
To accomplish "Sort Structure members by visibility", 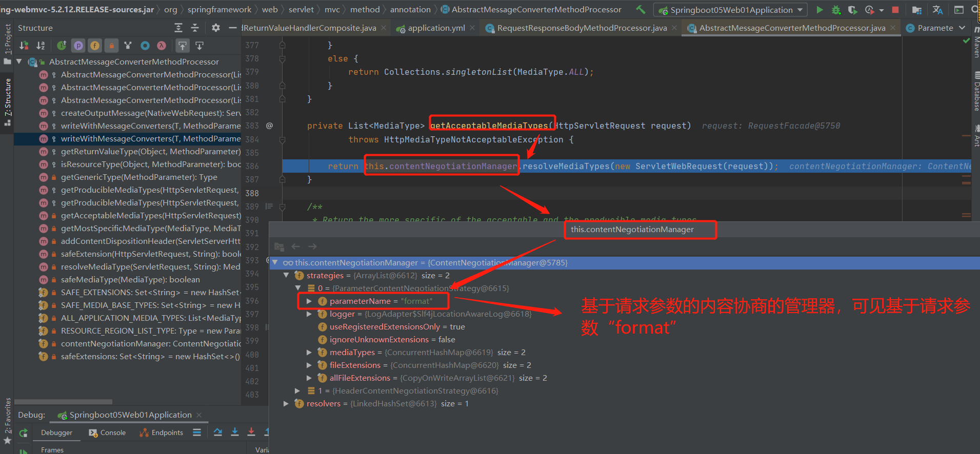I will 24,46.
